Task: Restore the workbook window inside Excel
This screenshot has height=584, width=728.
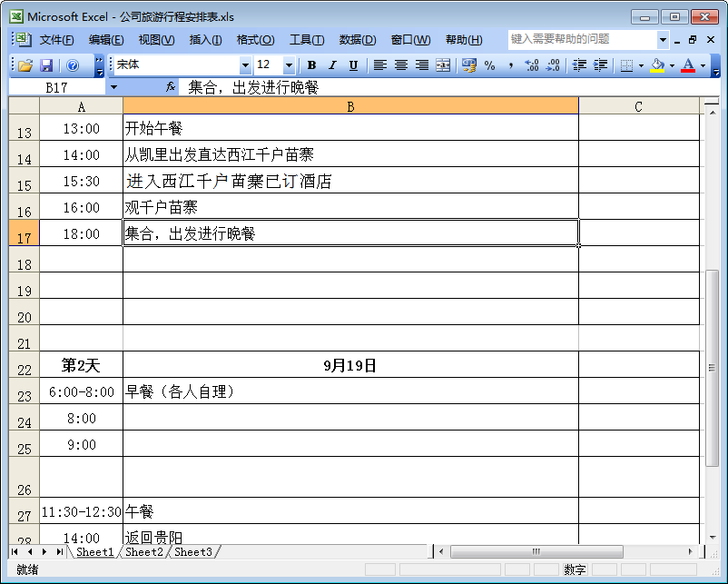Action: tap(693, 40)
